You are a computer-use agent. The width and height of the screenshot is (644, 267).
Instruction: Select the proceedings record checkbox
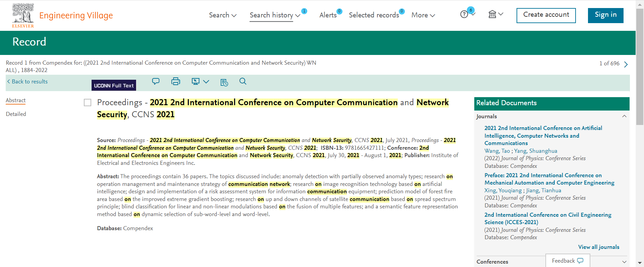click(88, 103)
